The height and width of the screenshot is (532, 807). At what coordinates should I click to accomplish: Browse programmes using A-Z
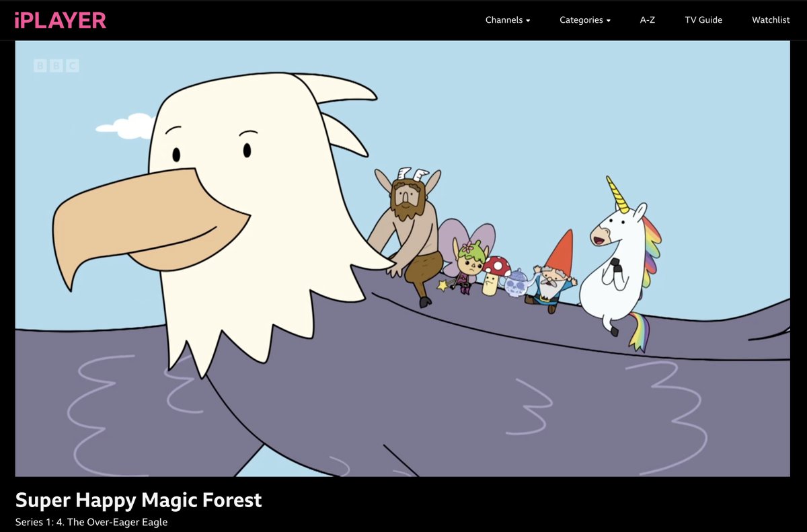point(647,20)
